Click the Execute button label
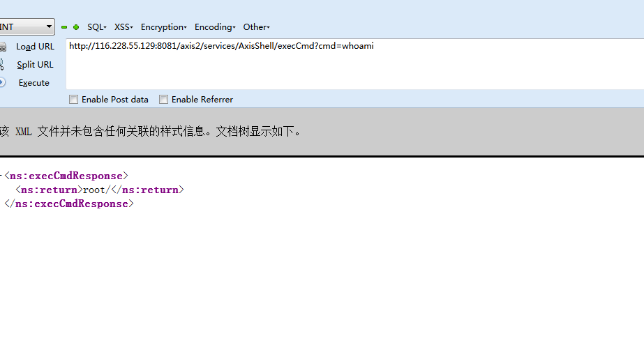Screen dimensions: 644x352 pos(34,83)
